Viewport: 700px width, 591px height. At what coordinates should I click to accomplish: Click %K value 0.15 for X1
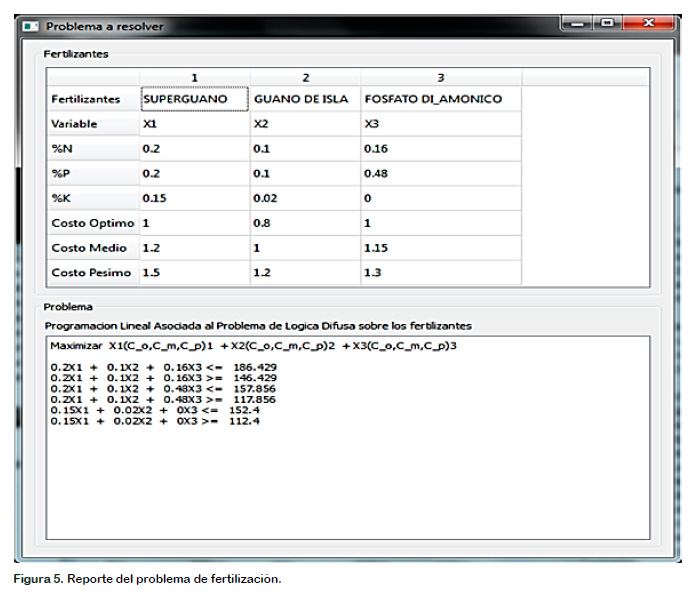[195, 198]
